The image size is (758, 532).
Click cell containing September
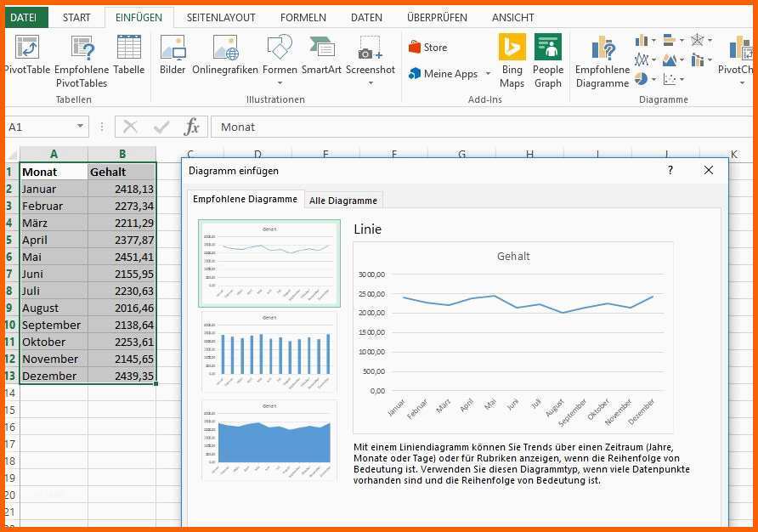54,325
